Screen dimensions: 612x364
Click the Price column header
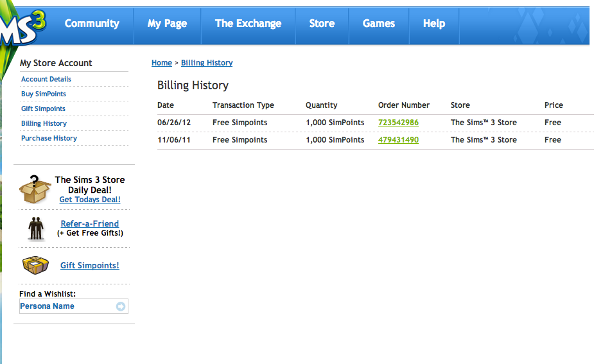pos(554,105)
